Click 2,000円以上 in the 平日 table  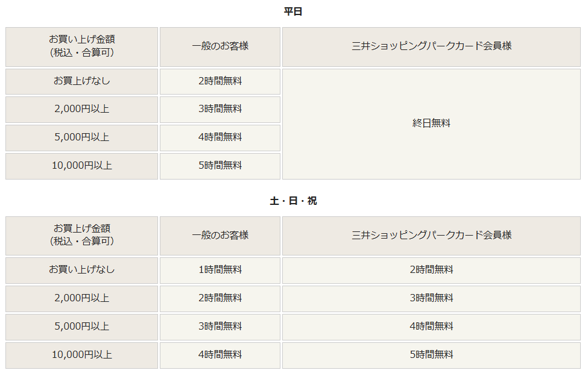pos(82,109)
